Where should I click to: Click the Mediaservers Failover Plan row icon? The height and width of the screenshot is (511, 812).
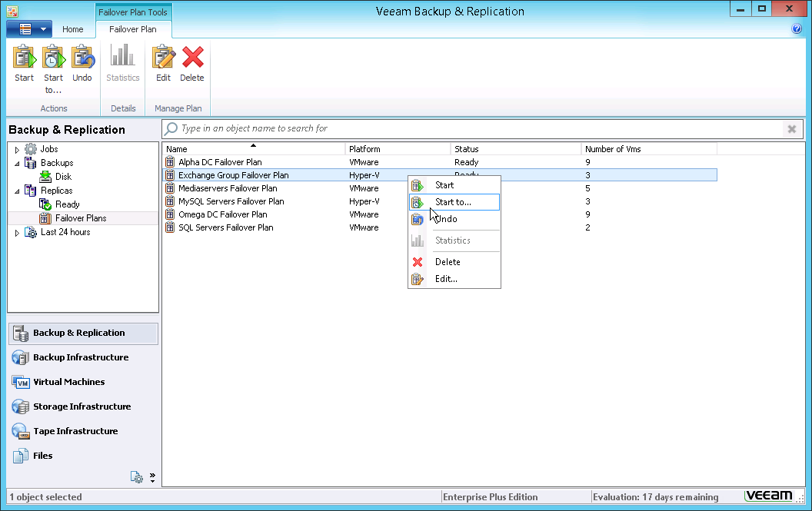tap(170, 188)
